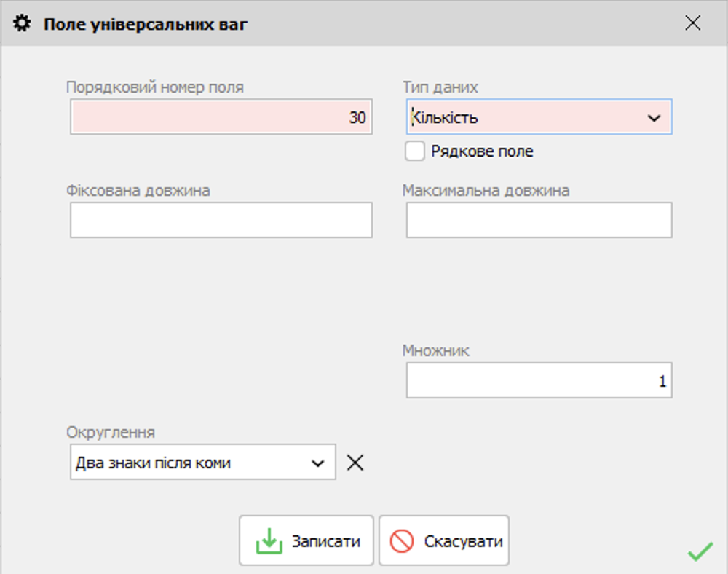
Task: Click the Два знаки після коми combo box text
Action: point(154,463)
